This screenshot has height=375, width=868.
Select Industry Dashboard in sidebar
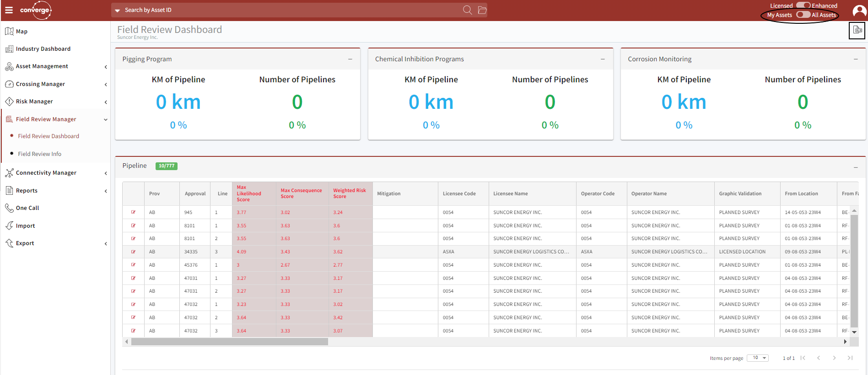(x=43, y=49)
